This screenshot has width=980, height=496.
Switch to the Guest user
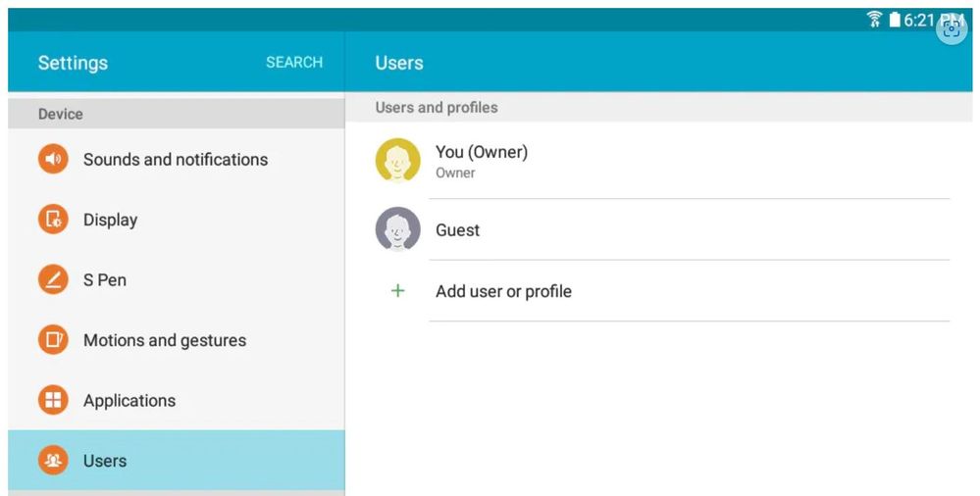458,231
